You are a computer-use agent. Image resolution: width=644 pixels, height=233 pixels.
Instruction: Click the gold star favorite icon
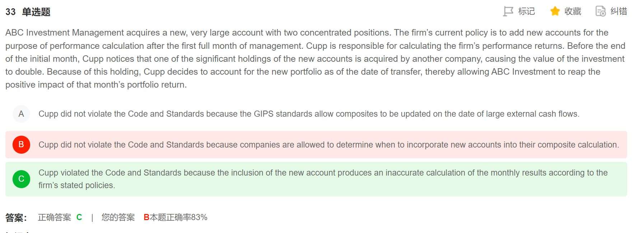point(555,11)
